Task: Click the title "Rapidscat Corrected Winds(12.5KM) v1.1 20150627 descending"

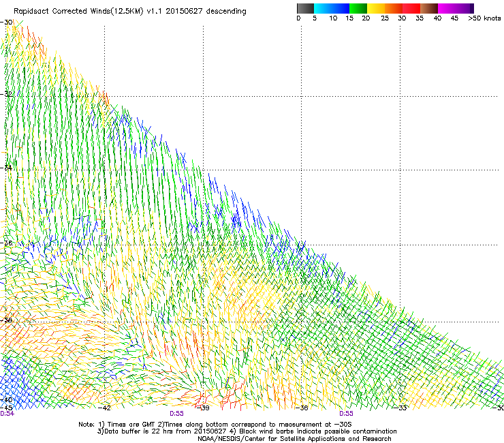Action: tap(130, 12)
